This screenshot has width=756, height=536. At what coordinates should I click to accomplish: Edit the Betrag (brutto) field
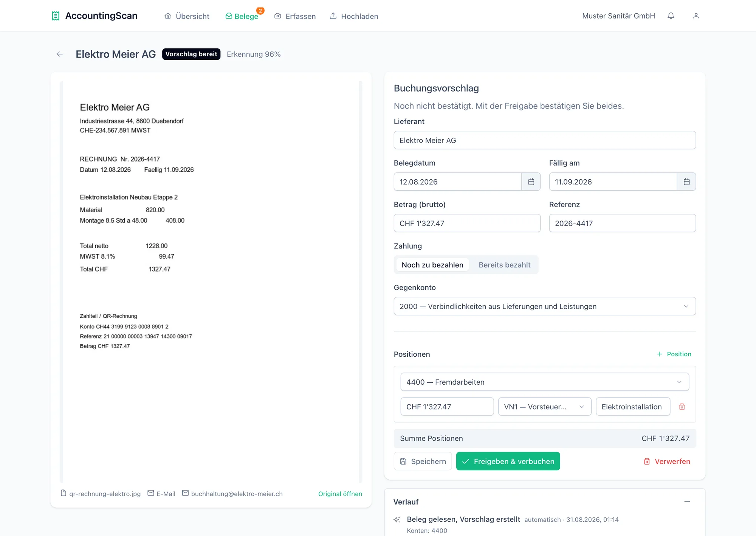[x=467, y=223]
